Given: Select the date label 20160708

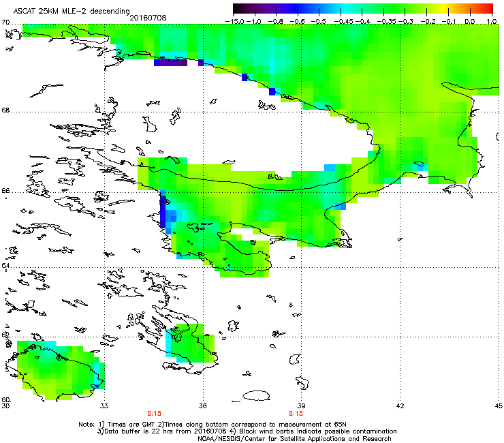Looking at the screenshot, I should (x=148, y=18).
